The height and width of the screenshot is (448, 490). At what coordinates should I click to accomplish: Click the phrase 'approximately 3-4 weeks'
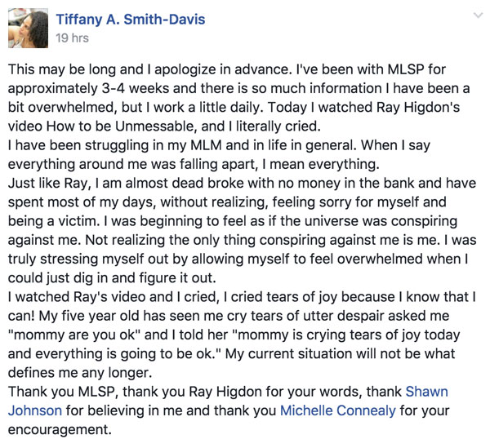[x=89, y=88]
